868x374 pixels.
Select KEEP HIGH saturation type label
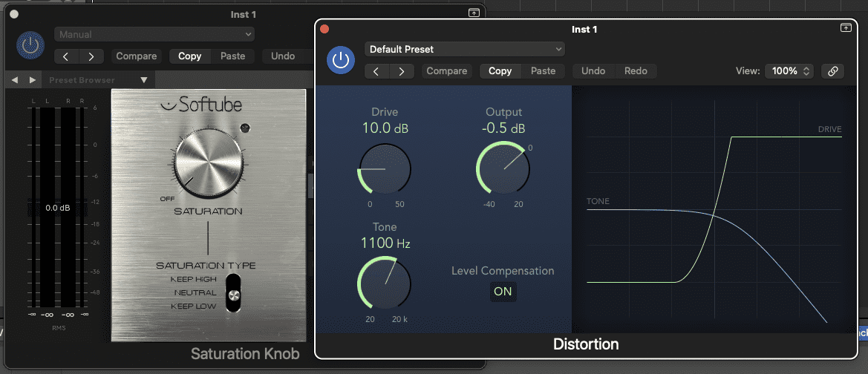pyautogui.click(x=193, y=280)
